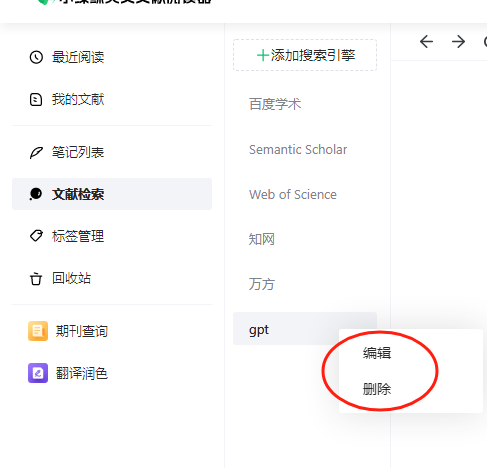The width and height of the screenshot is (487, 468).
Task: Go back with the left arrow
Action: (426, 42)
